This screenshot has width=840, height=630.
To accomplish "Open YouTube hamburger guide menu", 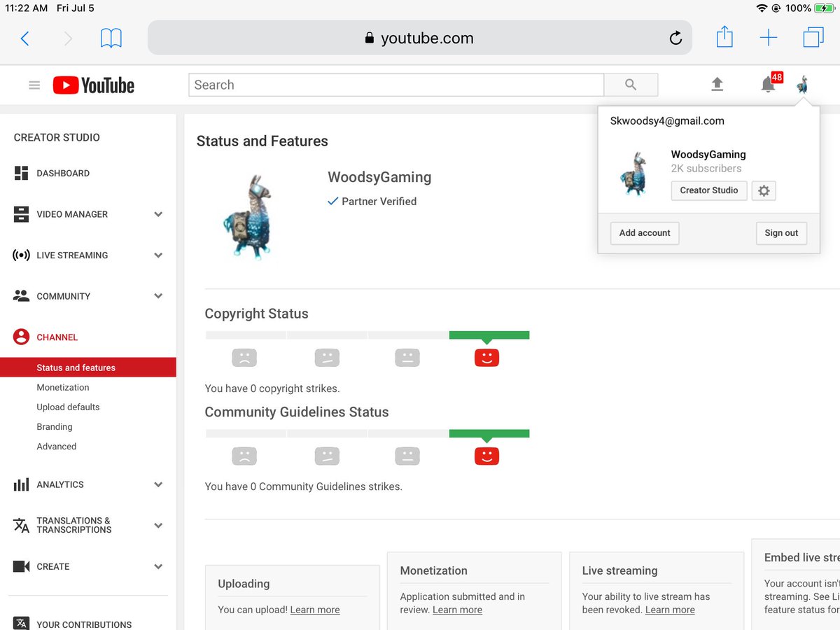I will pyautogui.click(x=34, y=85).
